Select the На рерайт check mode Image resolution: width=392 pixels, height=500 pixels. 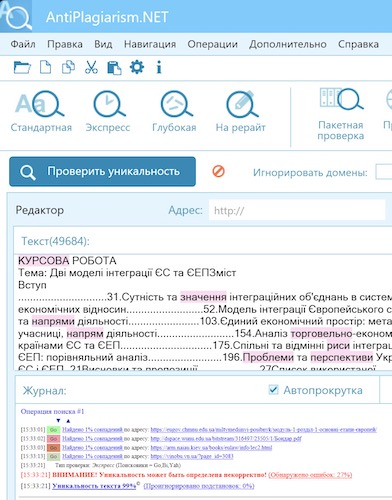[241, 112]
